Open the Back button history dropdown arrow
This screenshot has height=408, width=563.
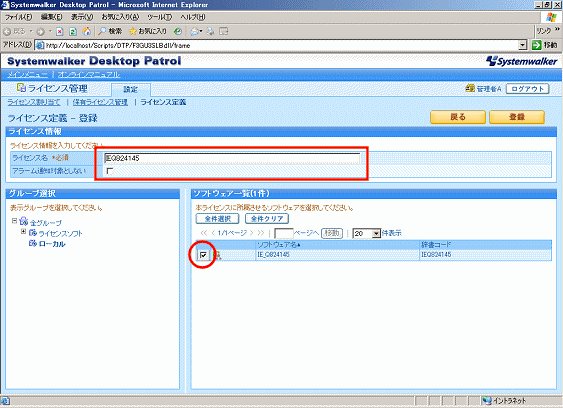click(x=31, y=31)
